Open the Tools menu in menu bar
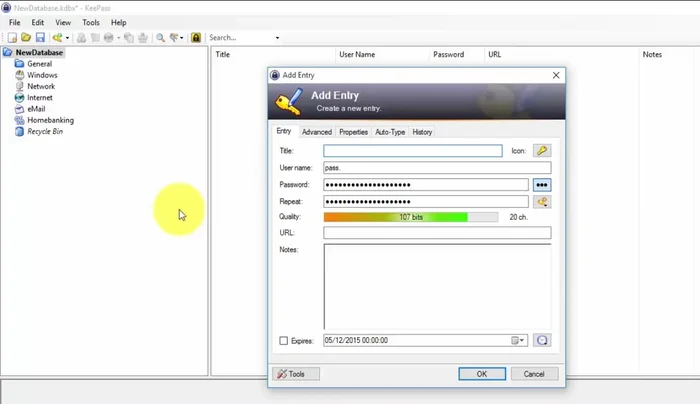Viewport: 700px width, 404px height. click(x=91, y=22)
